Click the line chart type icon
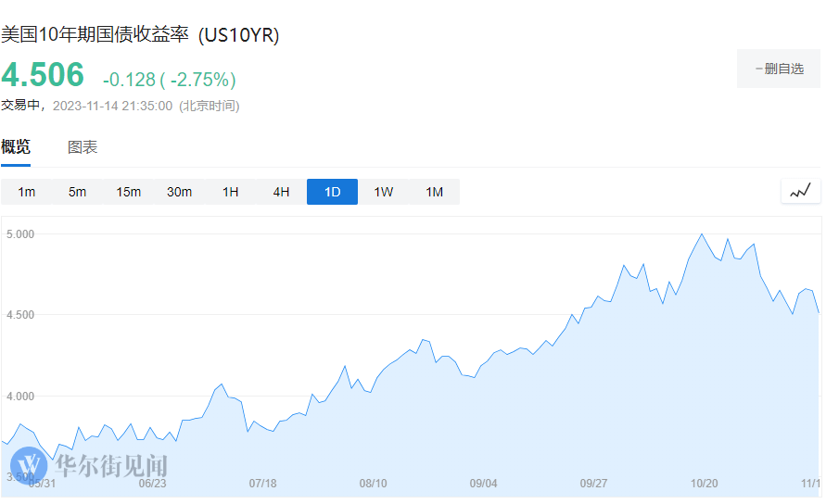Image resolution: width=839 pixels, height=504 pixels. pyautogui.click(x=800, y=192)
